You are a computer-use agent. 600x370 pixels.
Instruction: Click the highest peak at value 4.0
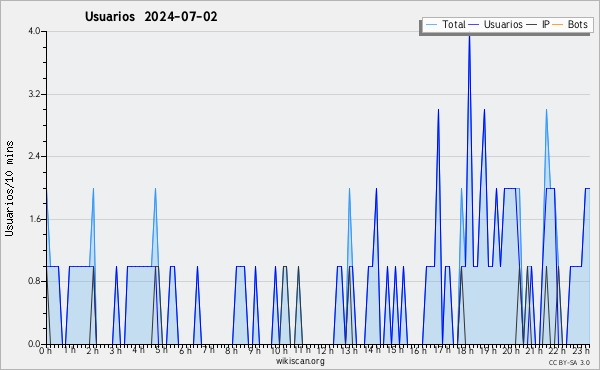tap(470, 34)
